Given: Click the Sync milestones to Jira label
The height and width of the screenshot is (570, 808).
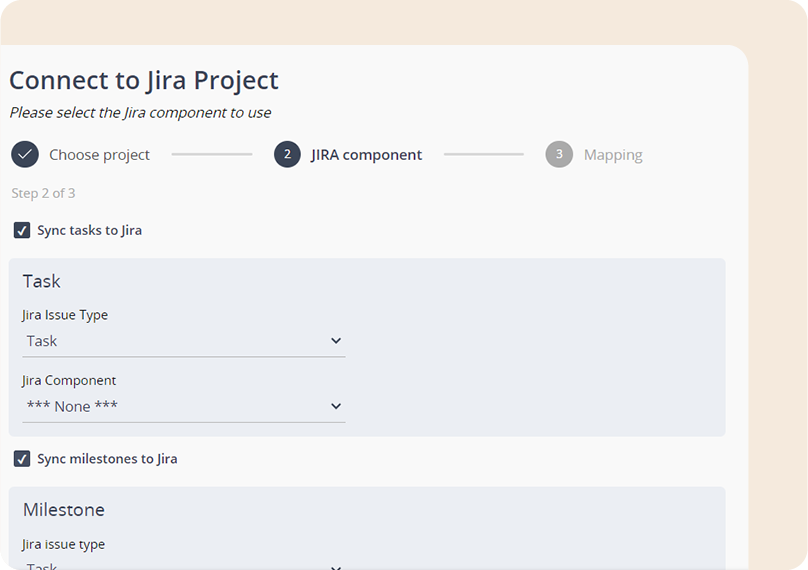Looking at the screenshot, I should [x=107, y=459].
